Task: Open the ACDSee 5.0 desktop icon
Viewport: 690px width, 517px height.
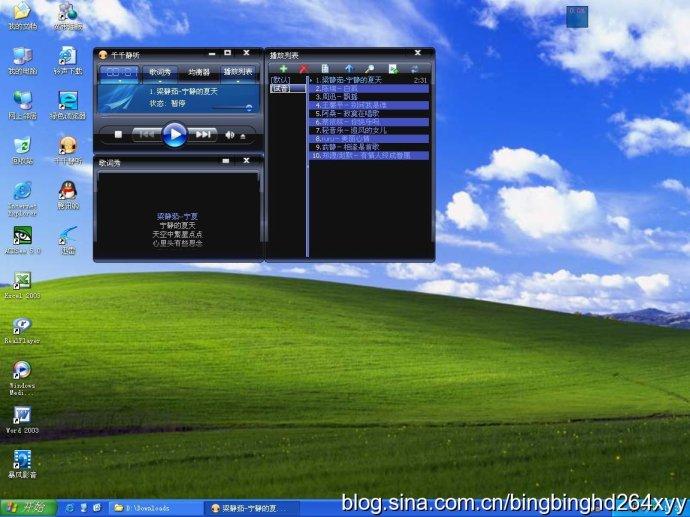Action: [x=22, y=241]
